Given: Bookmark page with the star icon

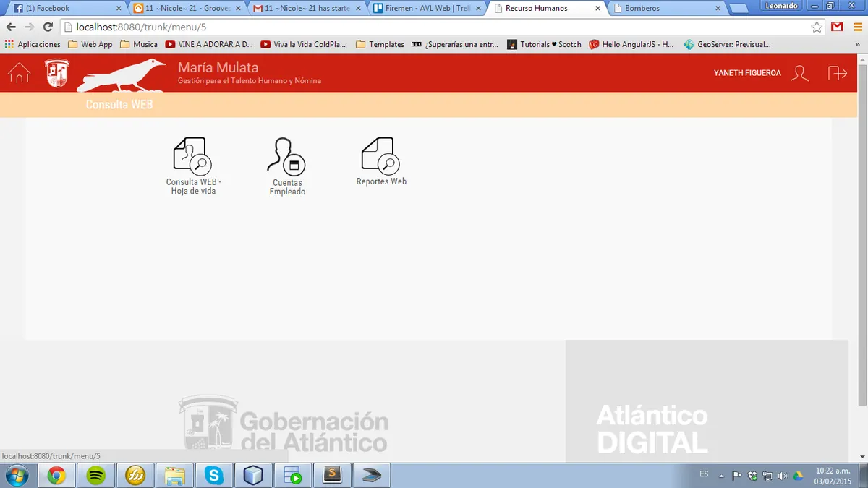Looking at the screenshot, I should pos(817,27).
